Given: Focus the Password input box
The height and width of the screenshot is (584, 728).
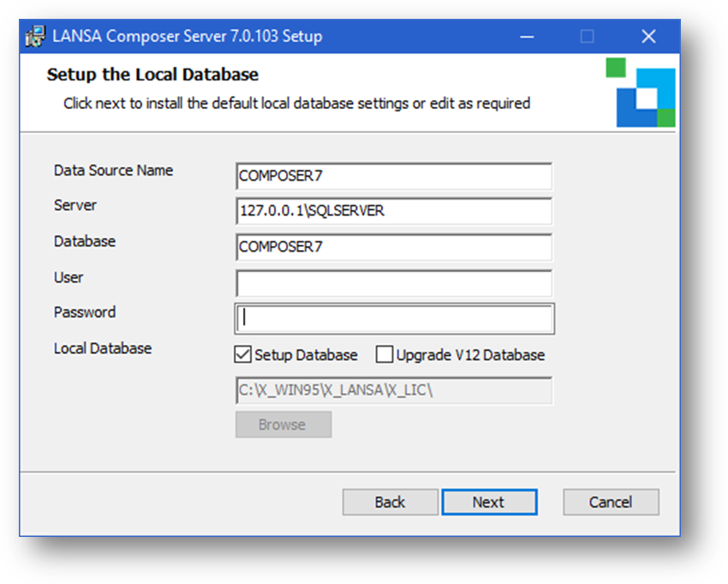Looking at the screenshot, I should pyautogui.click(x=394, y=319).
